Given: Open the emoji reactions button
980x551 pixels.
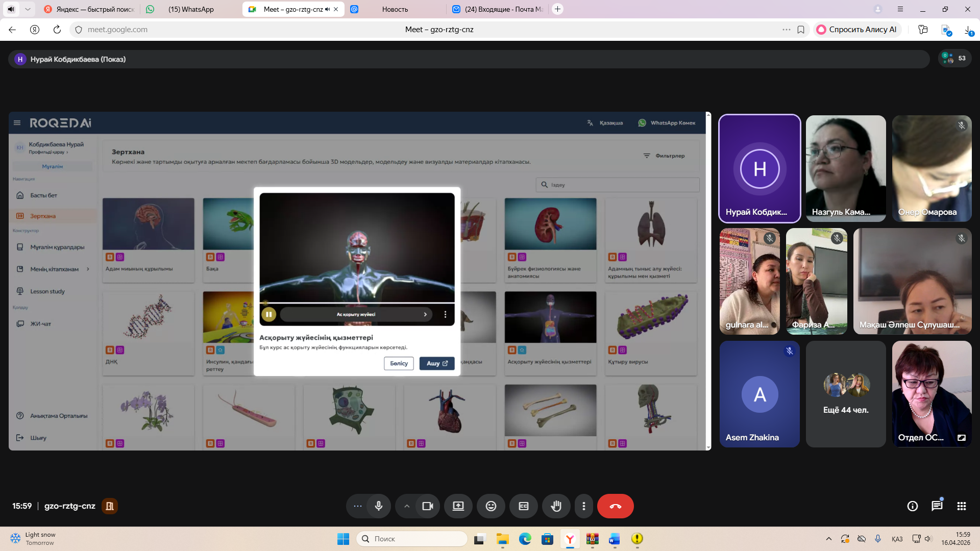Looking at the screenshot, I should [491, 506].
